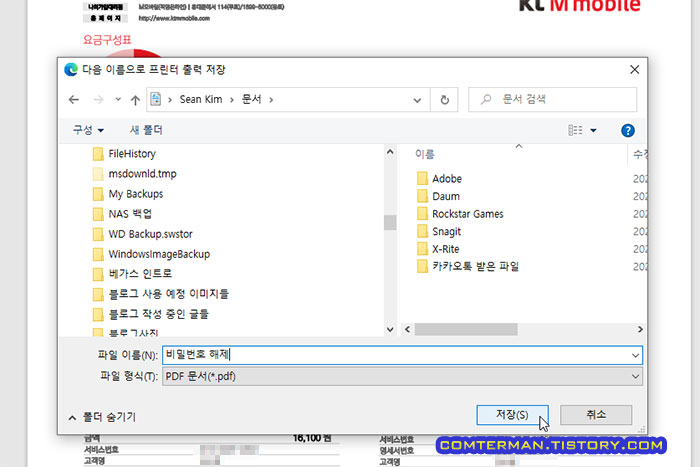
Task: Close the save dialog
Action: [x=634, y=70]
